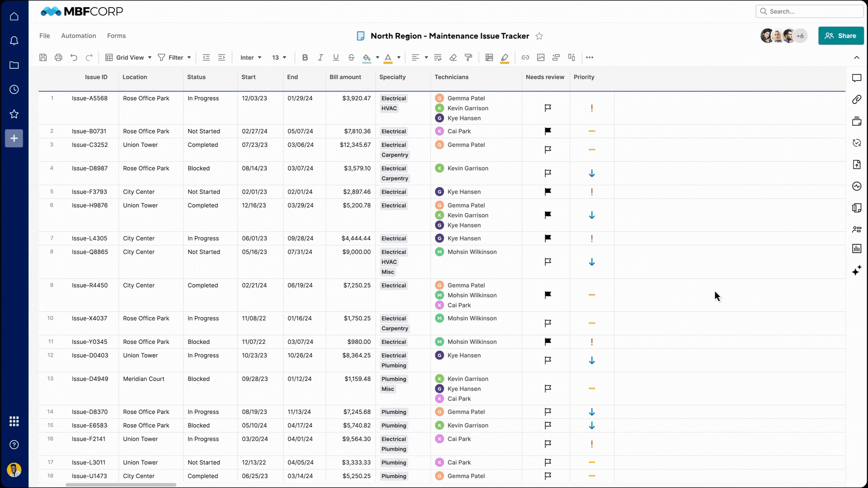Viewport: 868px width, 488px height.
Task: Click the highlight color swatch icon
Action: coord(505,57)
